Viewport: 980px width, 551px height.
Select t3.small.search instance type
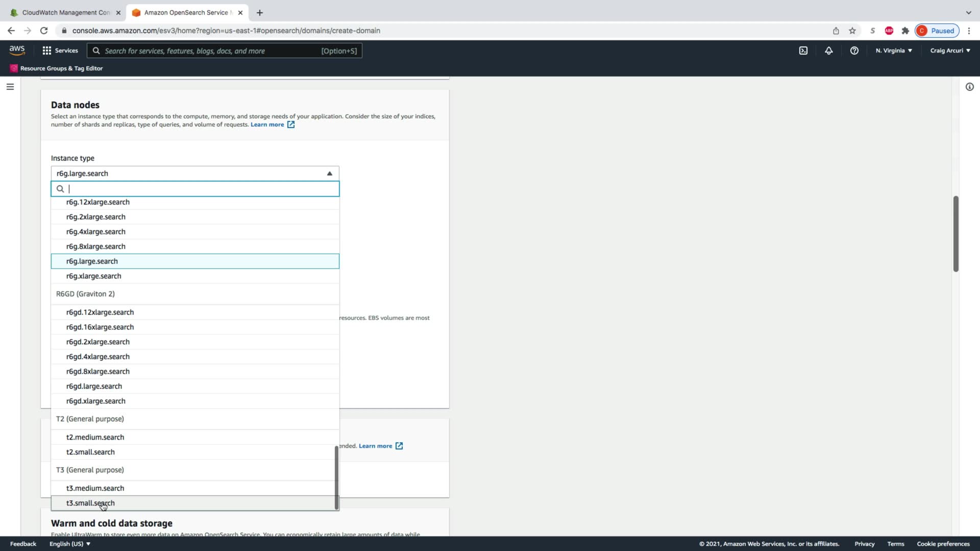[x=90, y=503]
